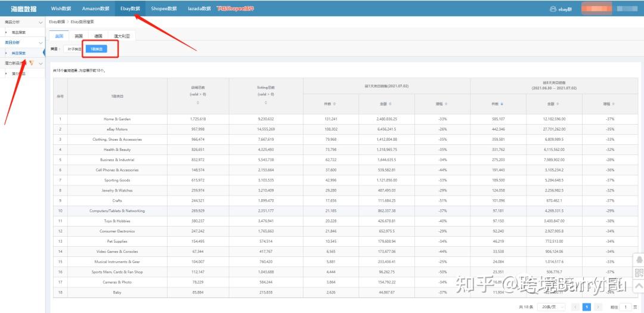The image size is (644, 313).
Task: Click the Cameras & Photo category
Action: 117,283
